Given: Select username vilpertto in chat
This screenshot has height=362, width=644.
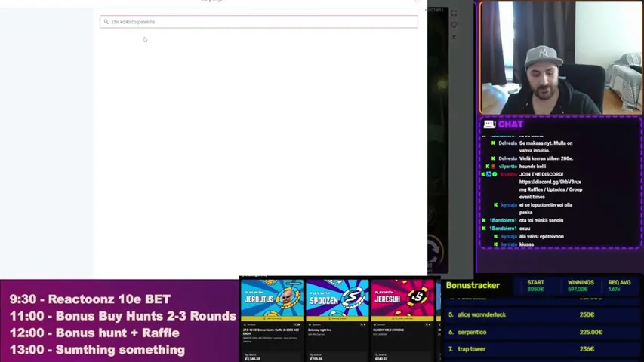Looking at the screenshot, I should 507,167.
